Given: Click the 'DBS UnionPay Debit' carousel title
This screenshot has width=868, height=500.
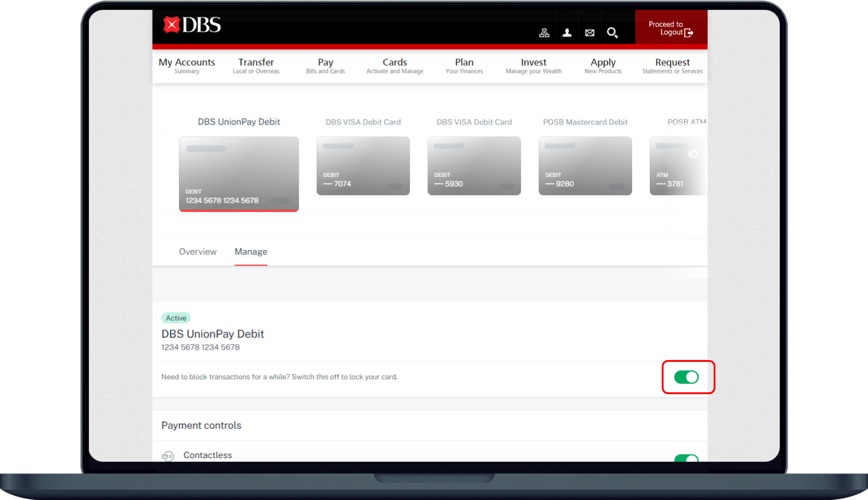Looking at the screenshot, I should (239, 122).
